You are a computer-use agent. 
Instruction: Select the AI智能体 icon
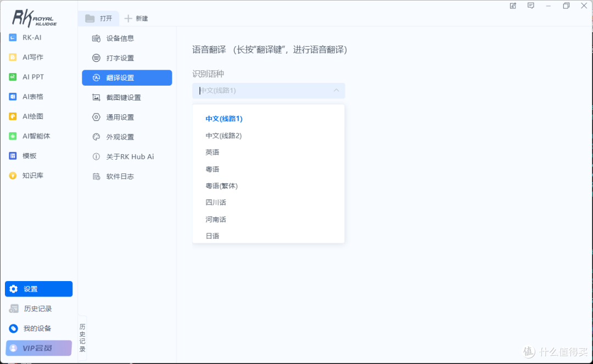[13, 136]
